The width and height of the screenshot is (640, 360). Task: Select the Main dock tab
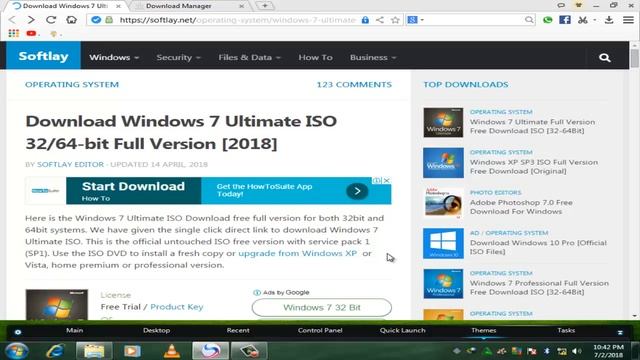(74, 330)
